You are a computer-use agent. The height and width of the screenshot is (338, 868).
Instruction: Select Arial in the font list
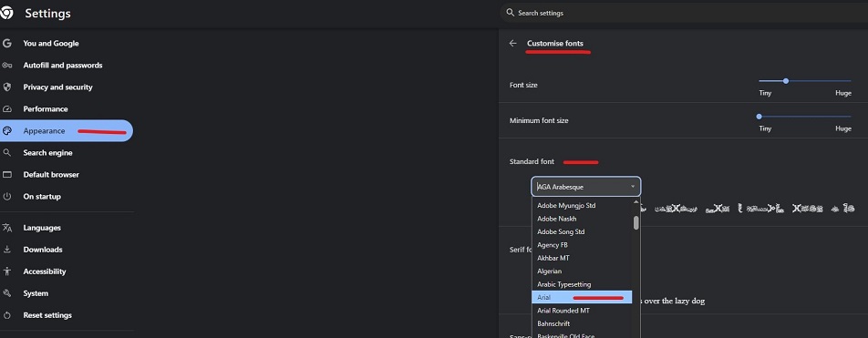583,298
